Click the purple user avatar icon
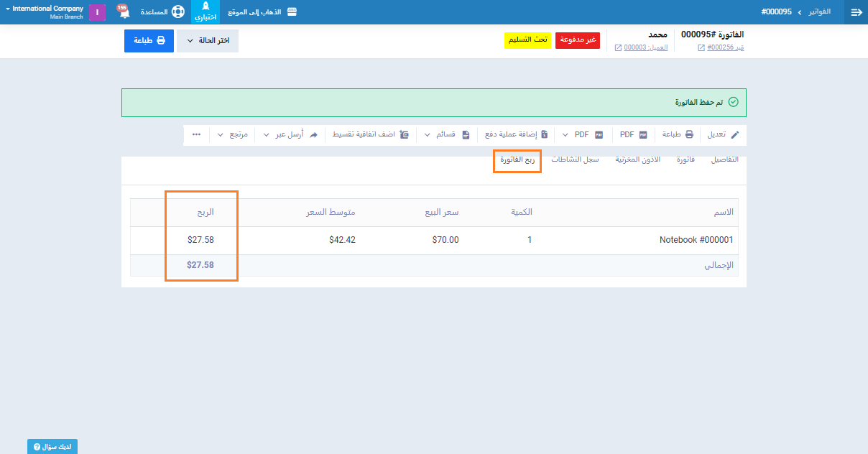The image size is (868, 454). (98, 12)
